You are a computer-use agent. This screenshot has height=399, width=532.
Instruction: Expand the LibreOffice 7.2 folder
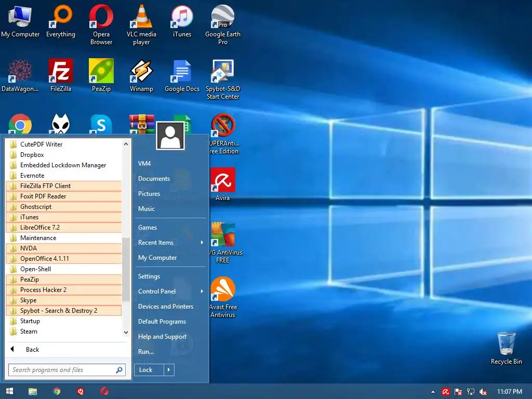click(64, 228)
